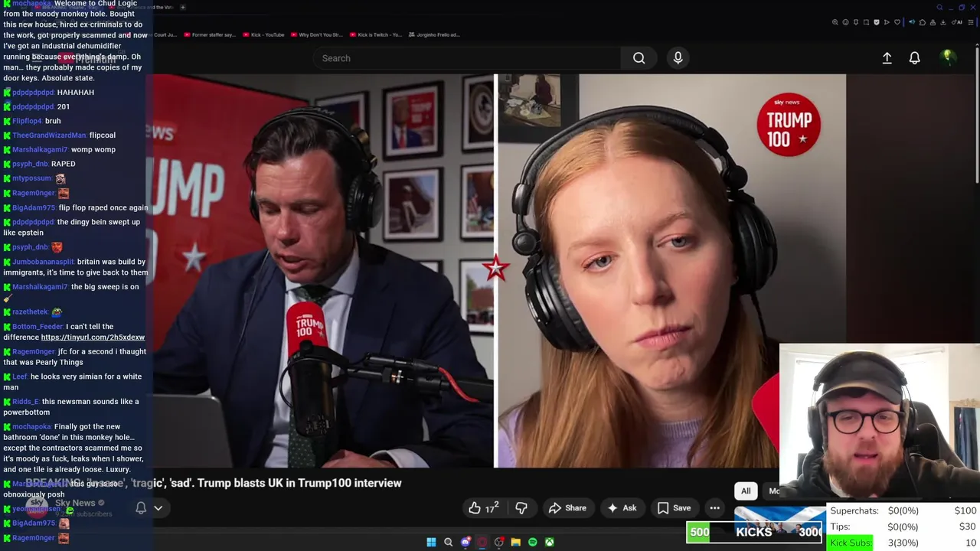Open the Sky News channel name
This screenshot has height=551, width=980.
(75, 503)
